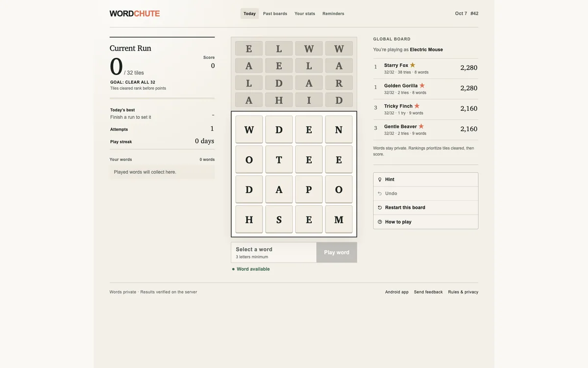Open the Android app link
This screenshot has height=368, width=588.
coord(397,292)
